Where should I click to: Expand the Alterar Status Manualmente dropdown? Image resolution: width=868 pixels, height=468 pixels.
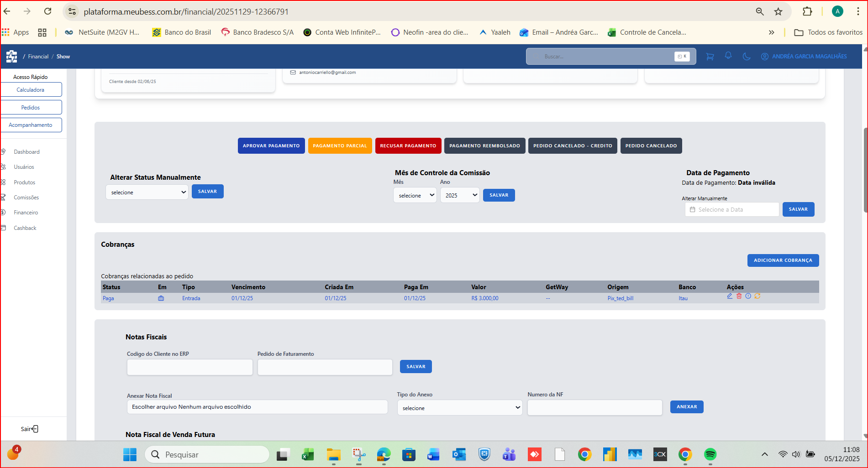tap(147, 192)
